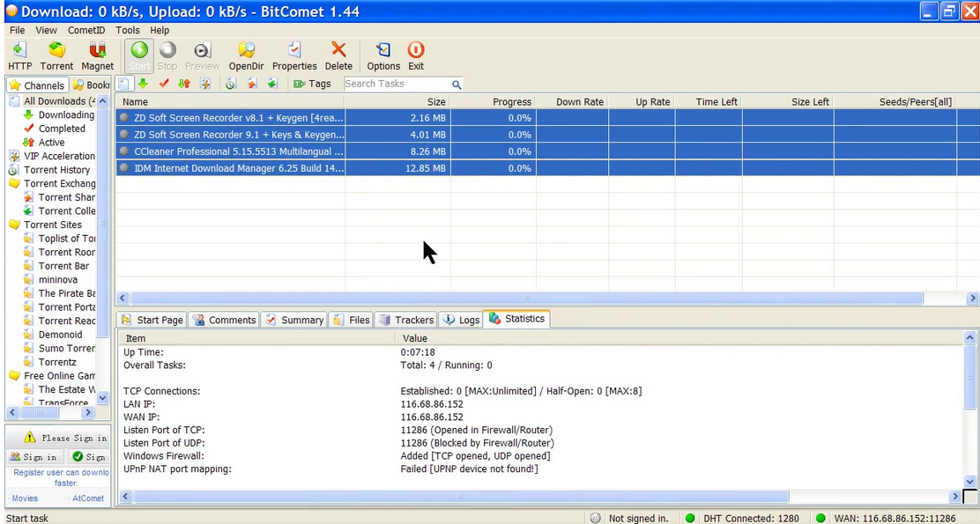Image resolution: width=980 pixels, height=524 pixels.
Task: Select the IDM Internet Download Manager task
Action: tap(547, 168)
